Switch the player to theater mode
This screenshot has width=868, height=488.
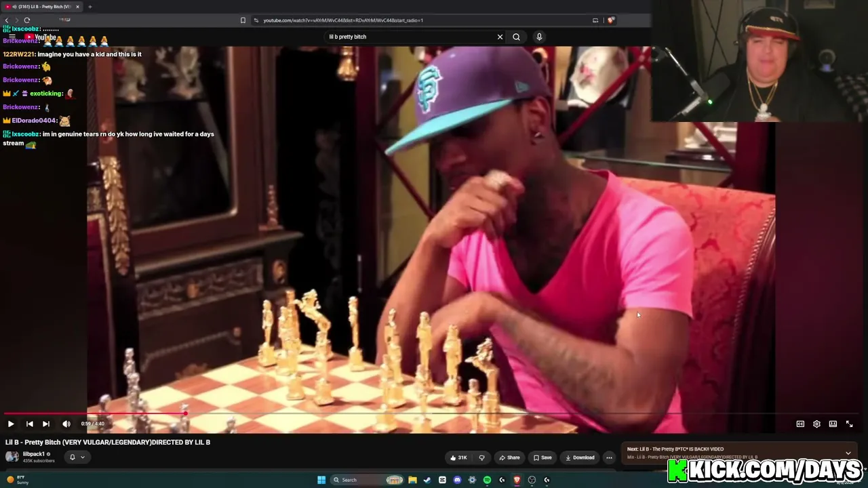pyautogui.click(x=833, y=424)
